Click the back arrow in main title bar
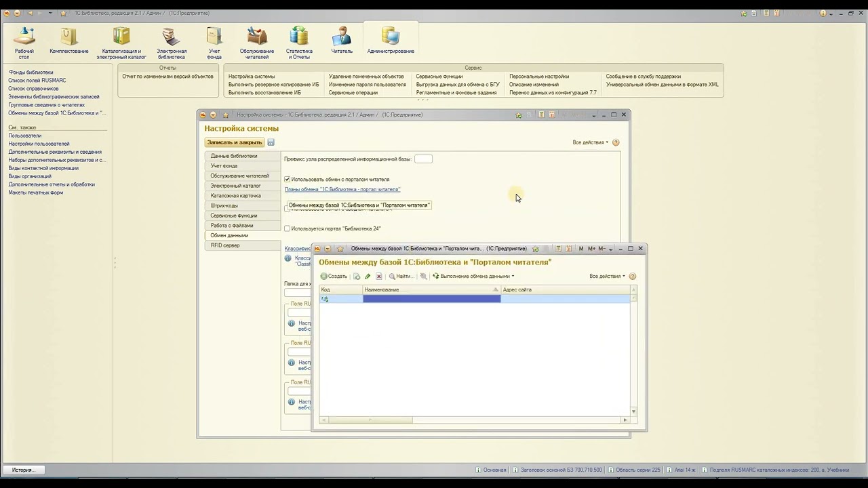 click(x=29, y=13)
